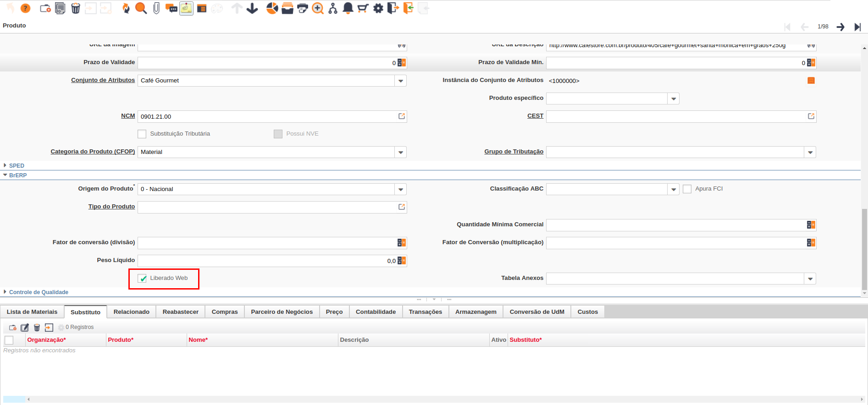This screenshot has height=405, width=868.
Task: Open the Origem do Produto dropdown
Action: click(x=401, y=190)
